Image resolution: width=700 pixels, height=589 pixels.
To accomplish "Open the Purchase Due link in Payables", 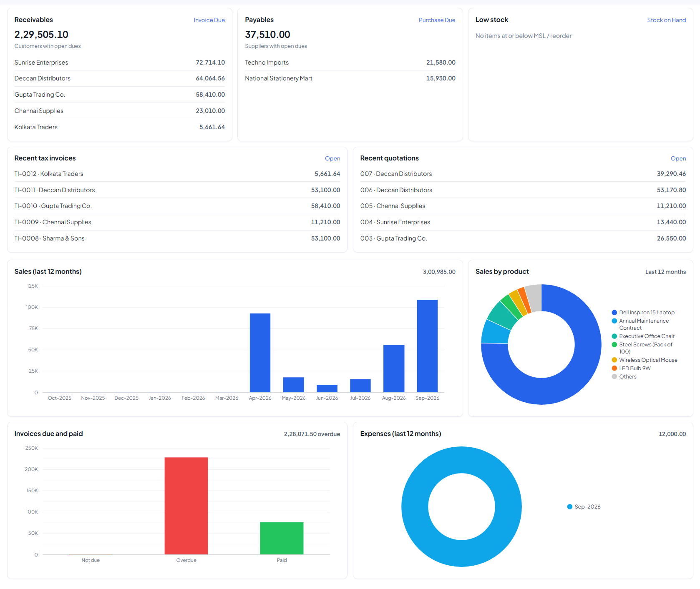I will point(437,20).
